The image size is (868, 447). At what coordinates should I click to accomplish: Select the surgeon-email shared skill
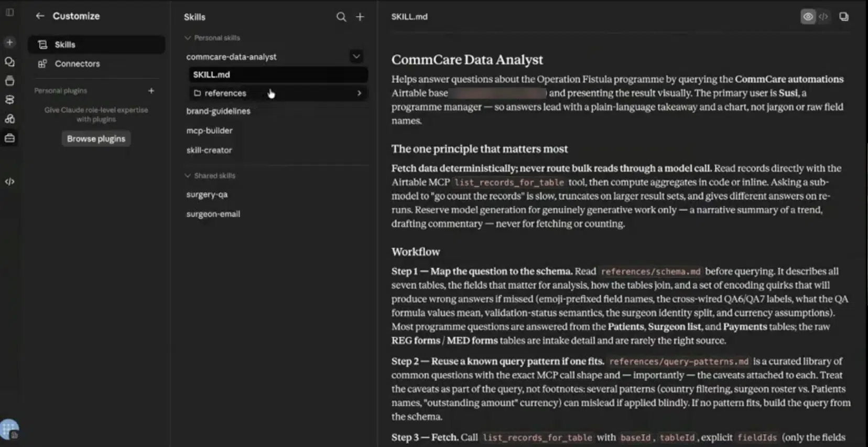coord(213,214)
